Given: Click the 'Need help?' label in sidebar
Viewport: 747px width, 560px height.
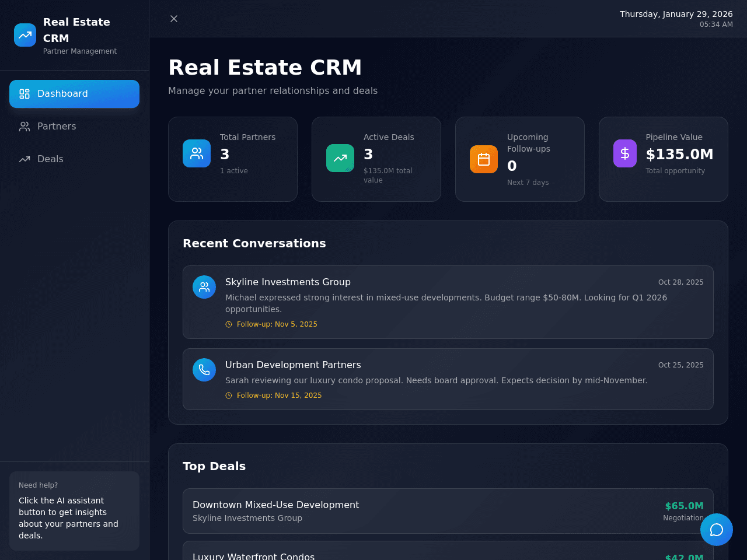Looking at the screenshot, I should pos(39,485).
